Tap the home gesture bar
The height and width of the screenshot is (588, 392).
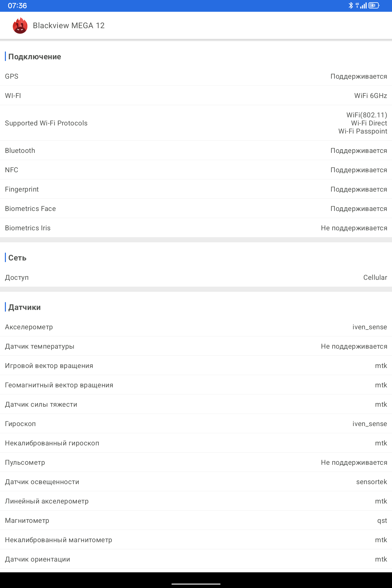tap(196, 584)
